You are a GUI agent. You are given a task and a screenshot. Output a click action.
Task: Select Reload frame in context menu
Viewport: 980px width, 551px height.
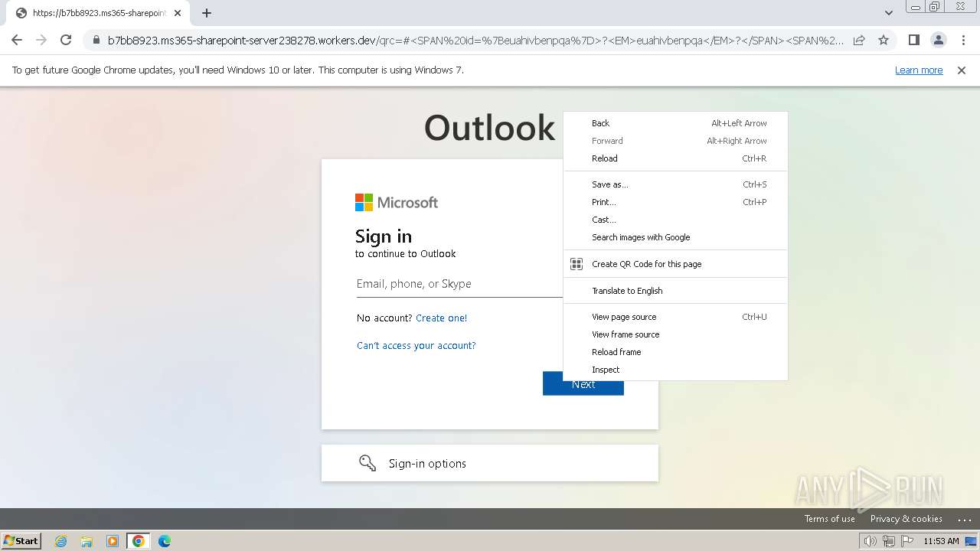675,352
